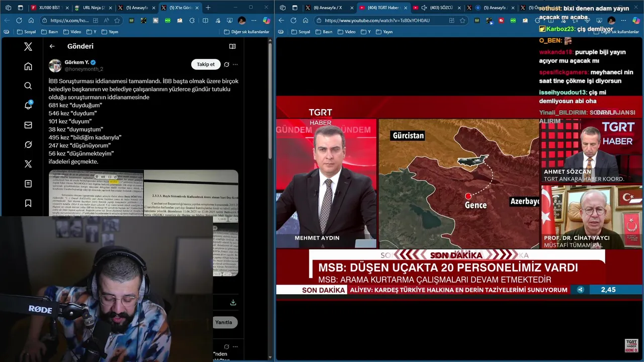The image size is (644, 362).
Task: Expand Sosyal bookmarks folder in YouTube window
Action: [x=300, y=32]
